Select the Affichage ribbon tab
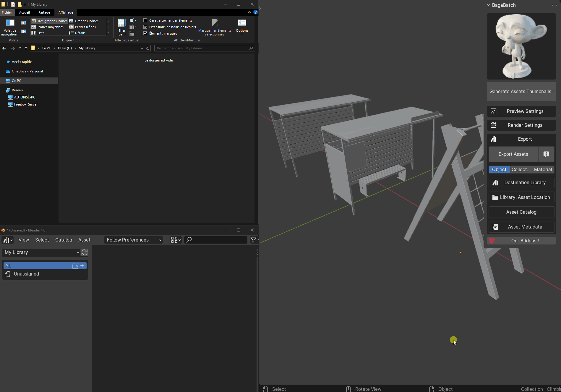 pyautogui.click(x=66, y=12)
